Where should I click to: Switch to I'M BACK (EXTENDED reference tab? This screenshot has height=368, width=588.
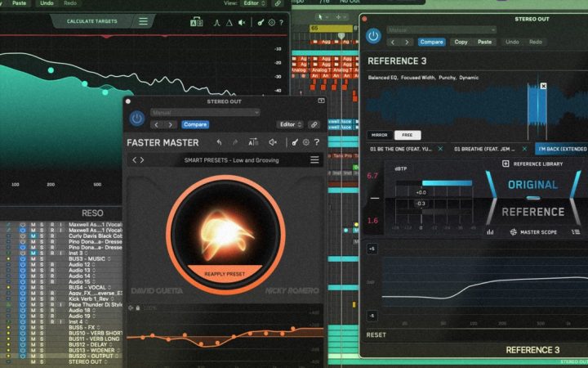562,149
